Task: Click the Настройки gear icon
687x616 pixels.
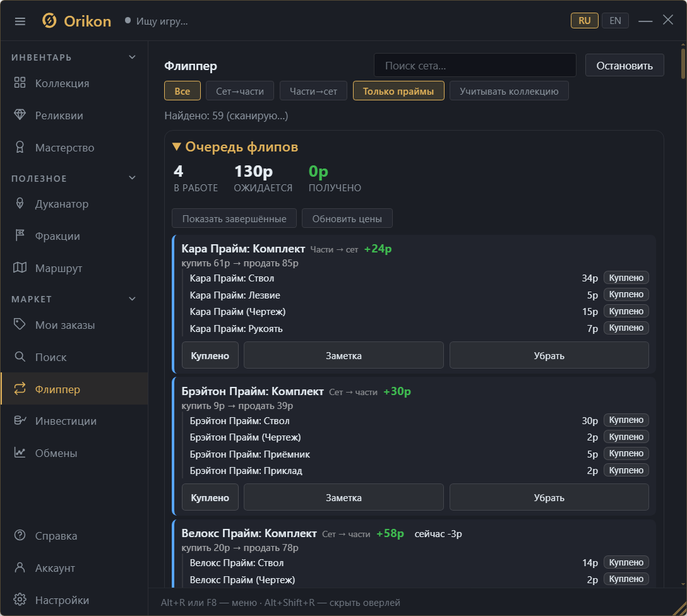Action: click(20, 600)
